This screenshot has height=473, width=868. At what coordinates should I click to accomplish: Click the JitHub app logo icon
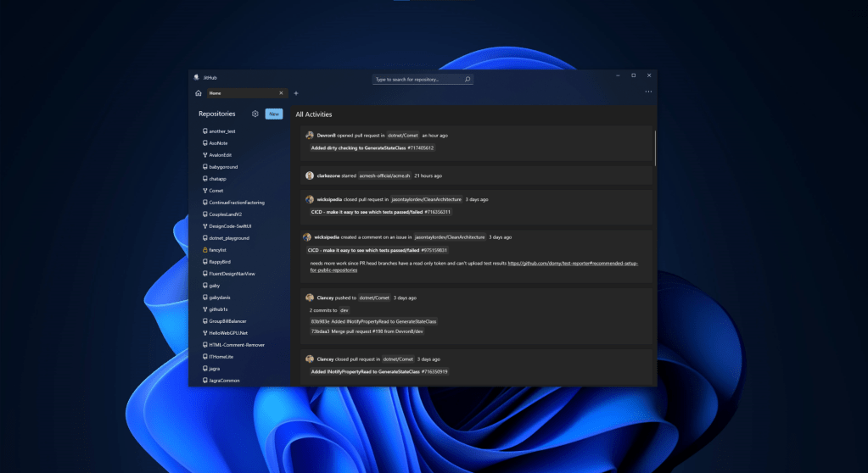[196, 77]
